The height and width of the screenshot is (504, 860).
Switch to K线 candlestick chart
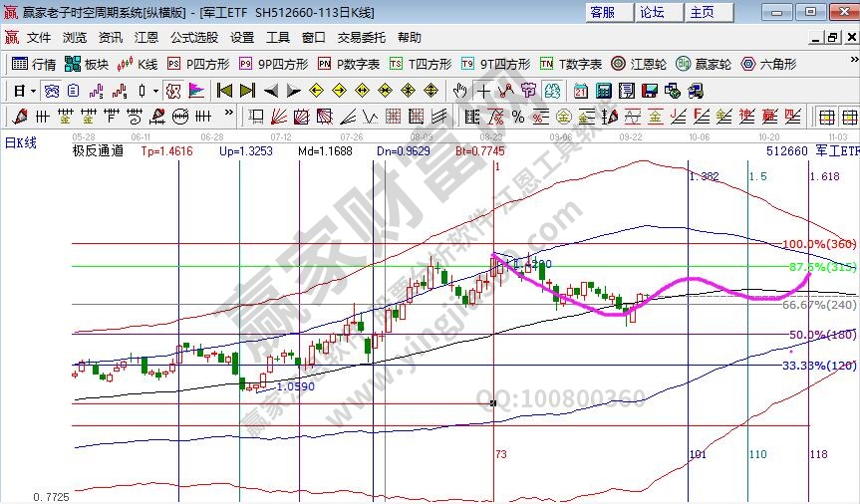tap(138, 64)
